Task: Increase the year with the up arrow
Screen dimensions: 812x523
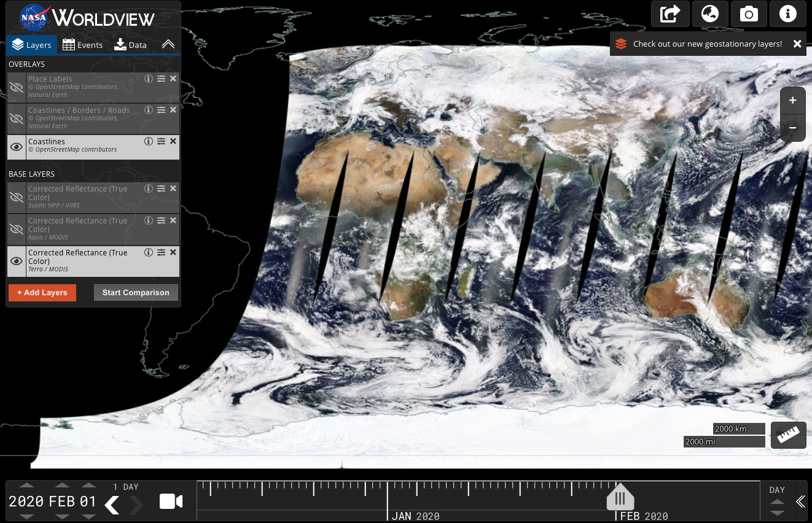Action: [26, 486]
